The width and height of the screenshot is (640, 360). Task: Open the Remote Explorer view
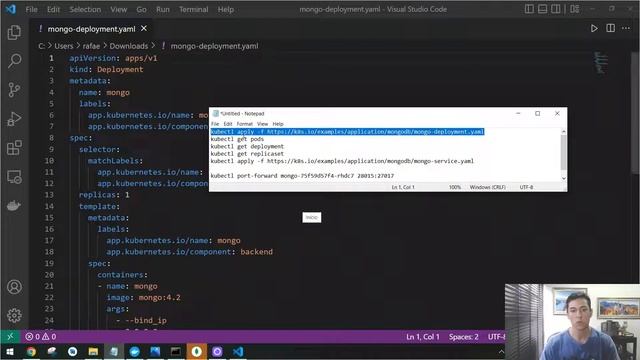click(x=14, y=177)
